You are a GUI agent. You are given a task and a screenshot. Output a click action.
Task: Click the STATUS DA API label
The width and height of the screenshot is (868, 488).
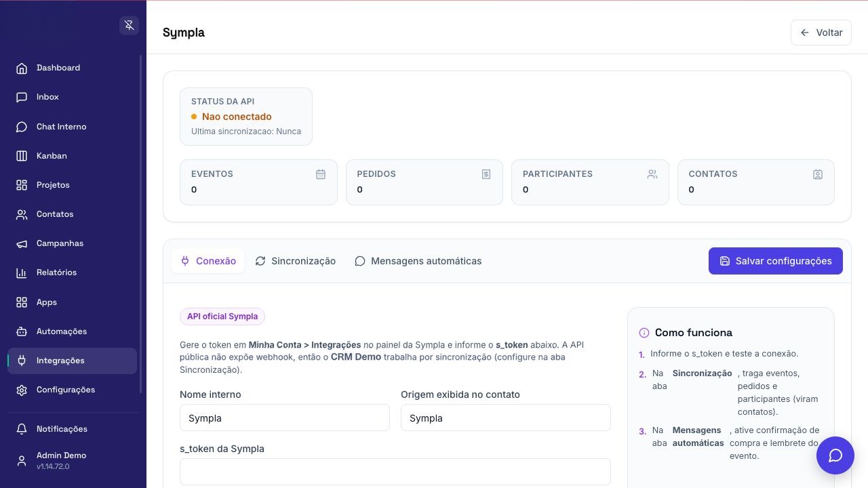click(x=223, y=102)
